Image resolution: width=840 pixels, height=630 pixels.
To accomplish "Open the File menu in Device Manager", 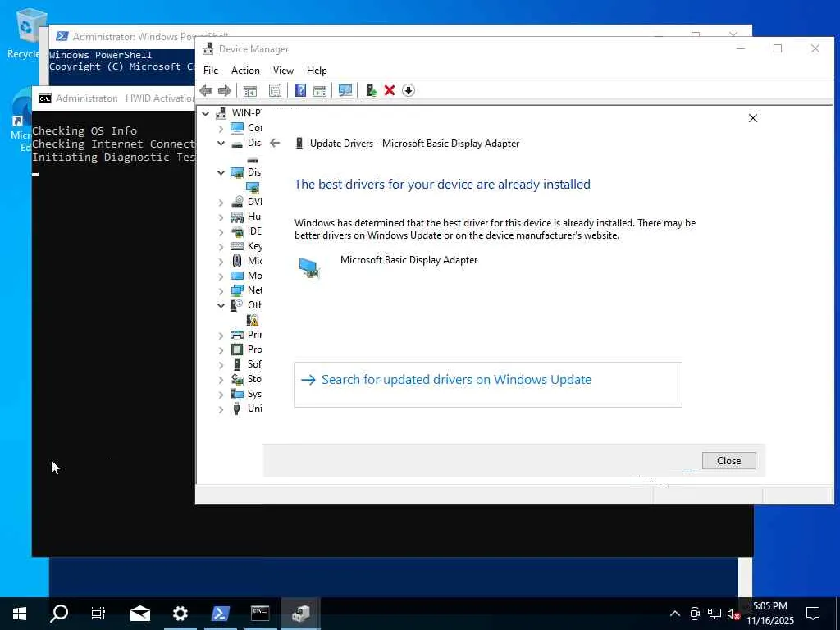I will tap(211, 71).
